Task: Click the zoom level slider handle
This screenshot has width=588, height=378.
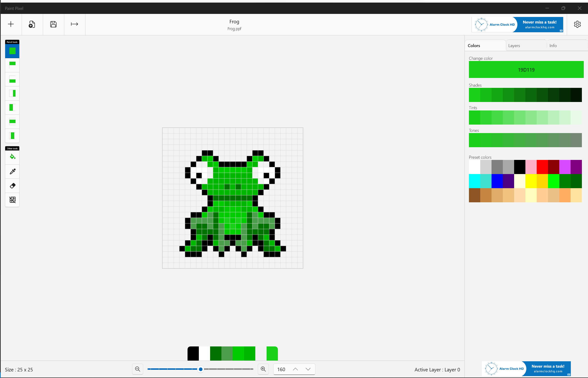Action: pyautogui.click(x=200, y=369)
